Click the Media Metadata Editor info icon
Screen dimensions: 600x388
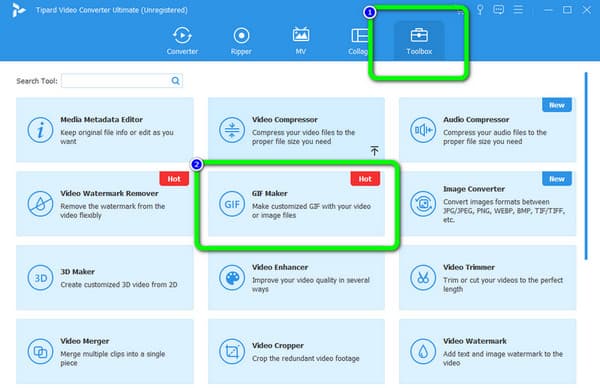point(40,130)
